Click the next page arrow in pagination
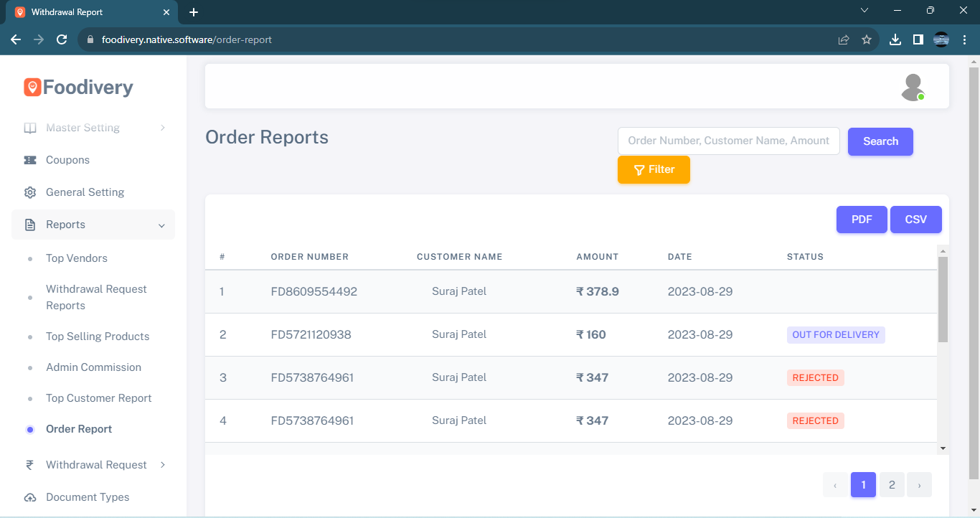 click(919, 485)
